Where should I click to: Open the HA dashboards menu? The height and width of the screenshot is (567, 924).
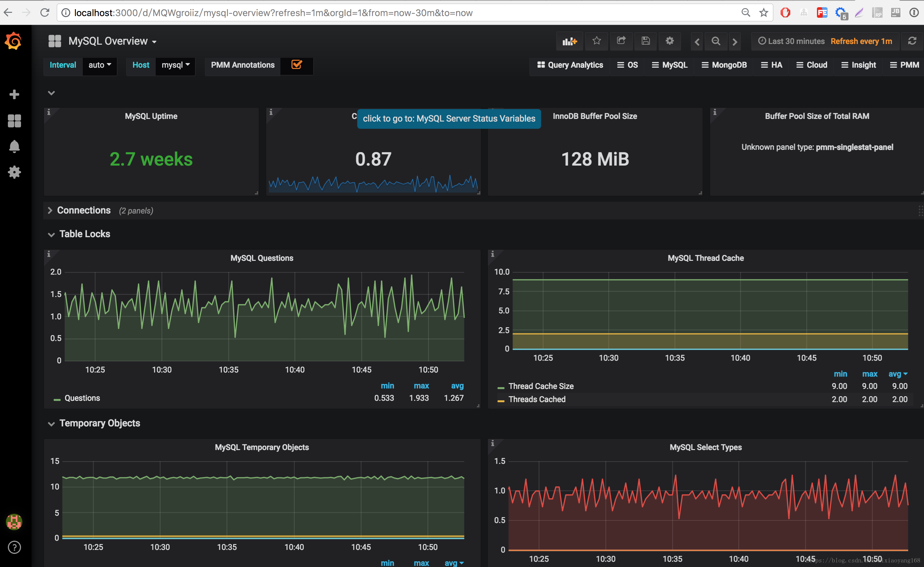click(x=771, y=65)
